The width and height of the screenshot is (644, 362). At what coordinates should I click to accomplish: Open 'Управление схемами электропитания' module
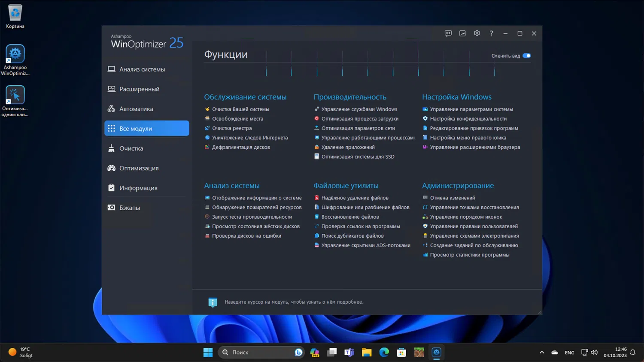(x=474, y=236)
